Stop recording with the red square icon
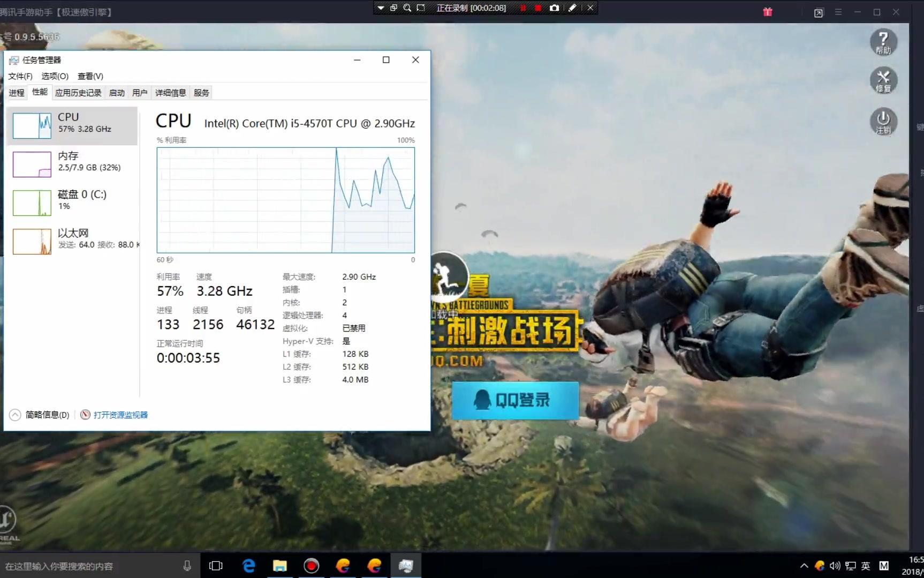The width and height of the screenshot is (924, 578). 538,8
